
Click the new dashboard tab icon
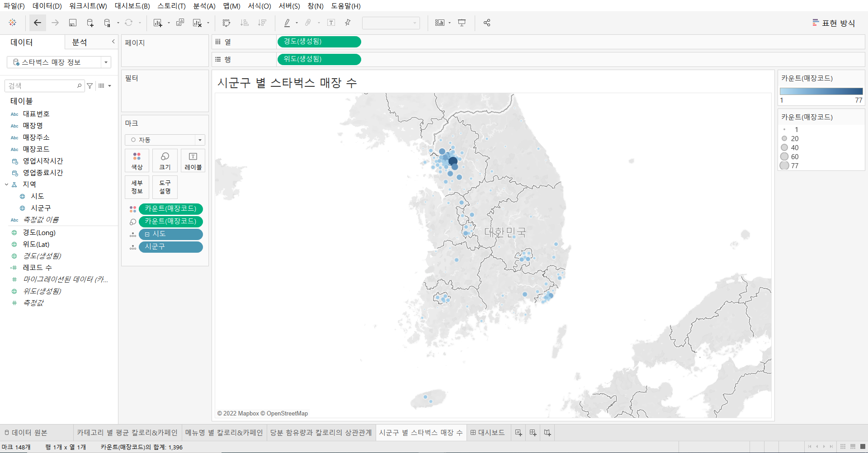pos(533,433)
